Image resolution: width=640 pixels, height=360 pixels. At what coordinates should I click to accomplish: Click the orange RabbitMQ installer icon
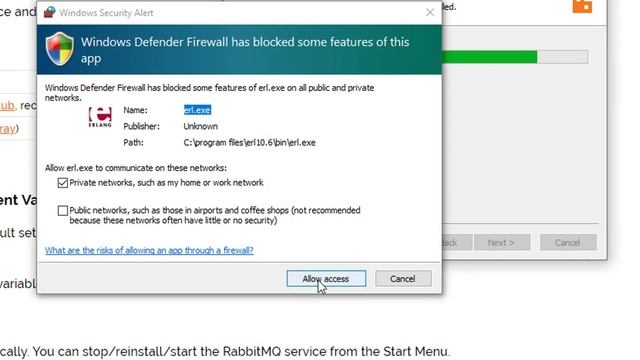pos(582,6)
